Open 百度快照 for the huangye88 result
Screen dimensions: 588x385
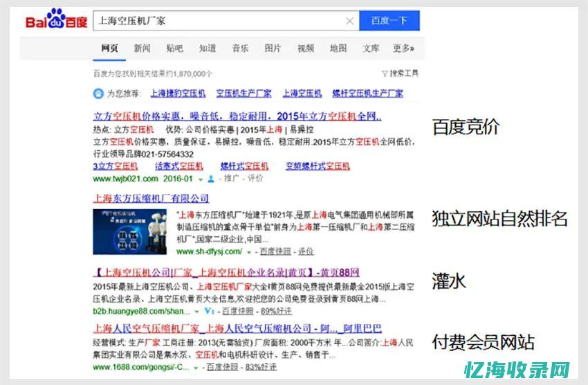click(238, 311)
